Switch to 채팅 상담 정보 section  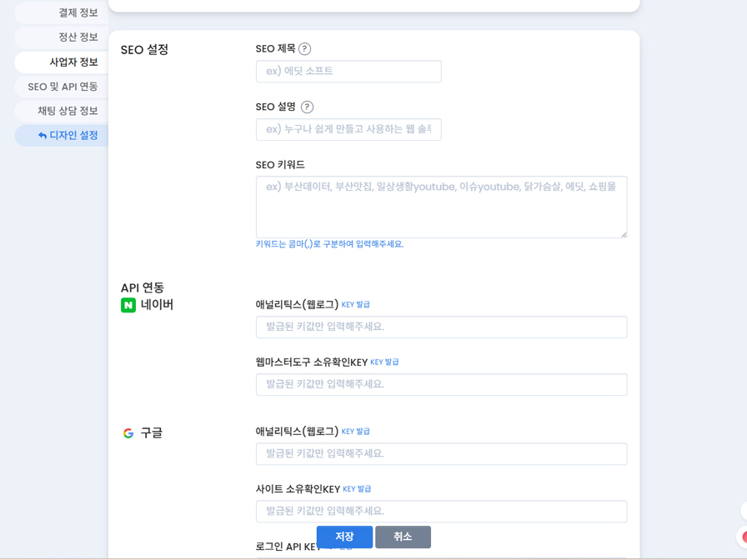[x=68, y=111]
